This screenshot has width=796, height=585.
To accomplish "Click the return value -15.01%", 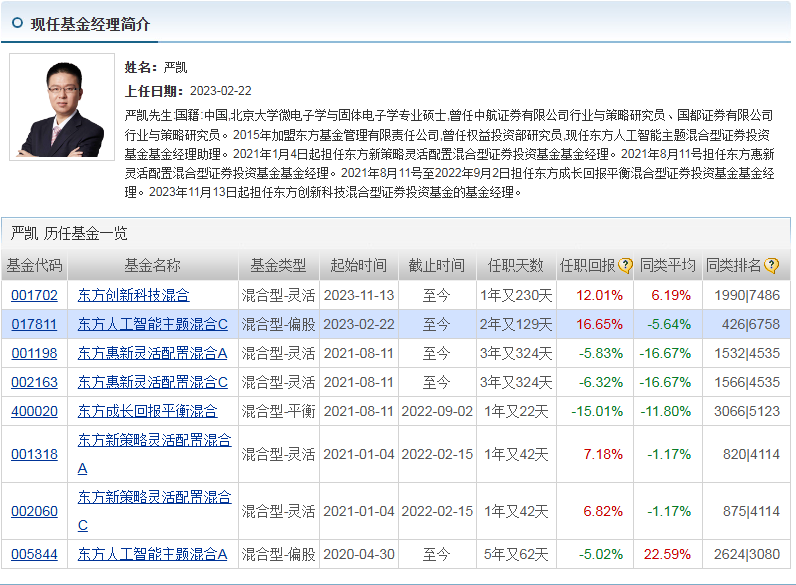I will coord(597,411).
